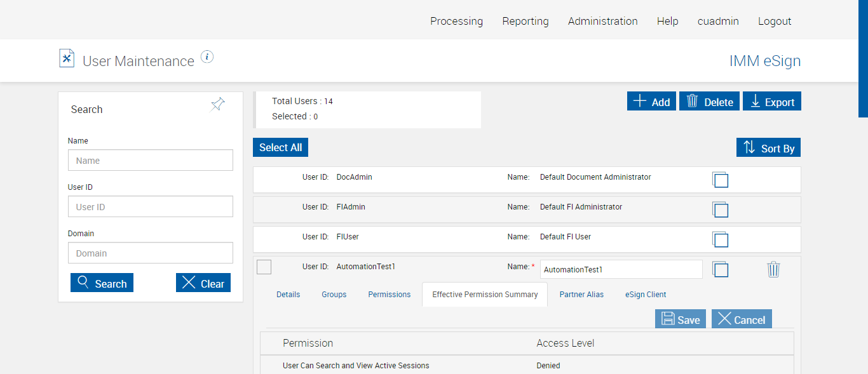
Task: Open the Processing menu
Action: 456,21
